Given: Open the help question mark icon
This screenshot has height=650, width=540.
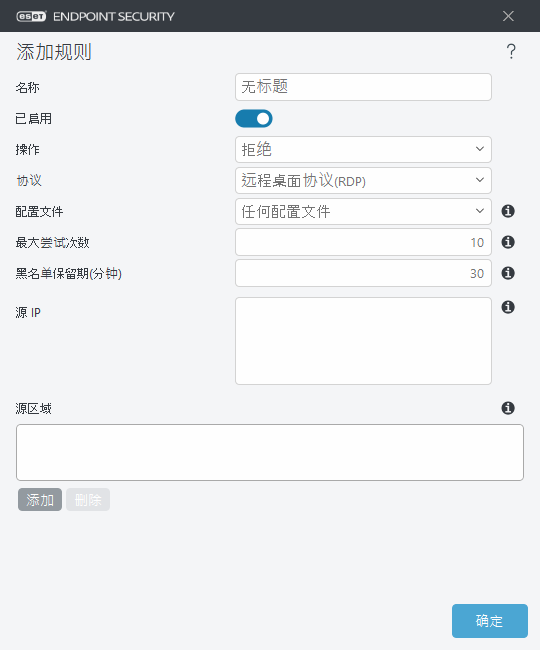Looking at the screenshot, I should point(511,51).
